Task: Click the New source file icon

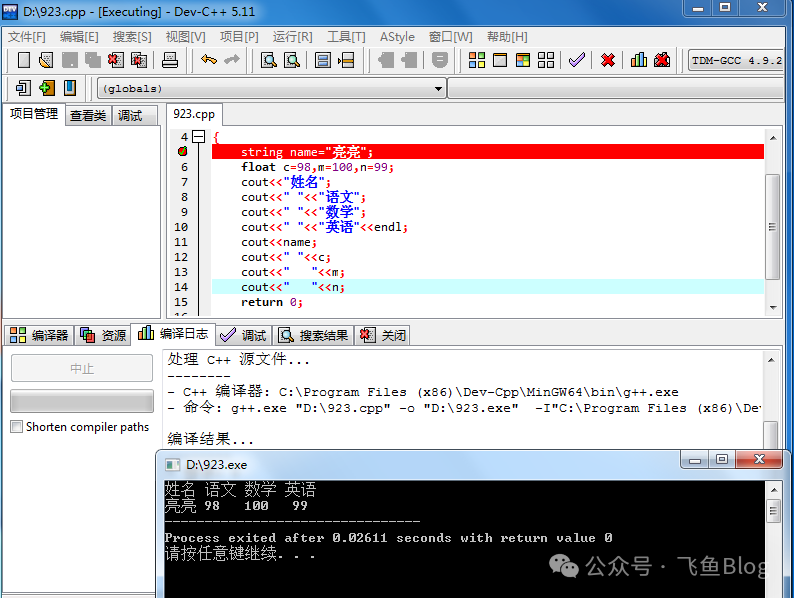Action: (23, 60)
